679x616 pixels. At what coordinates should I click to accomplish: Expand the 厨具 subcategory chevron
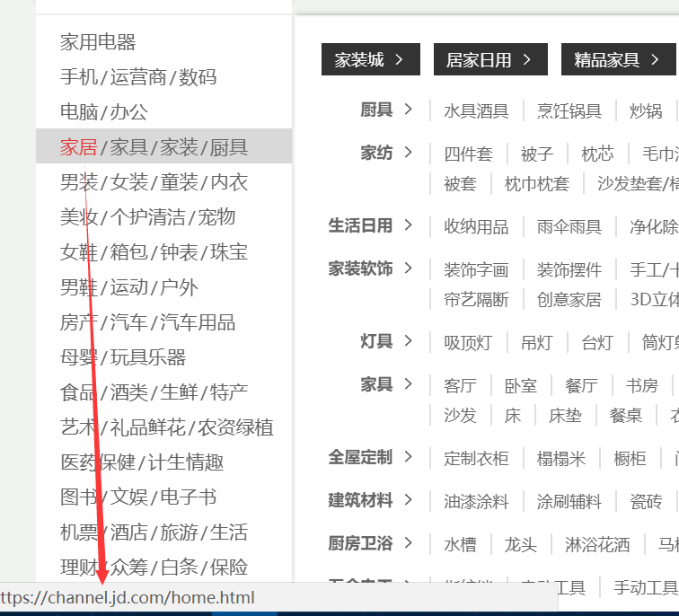[409, 110]
